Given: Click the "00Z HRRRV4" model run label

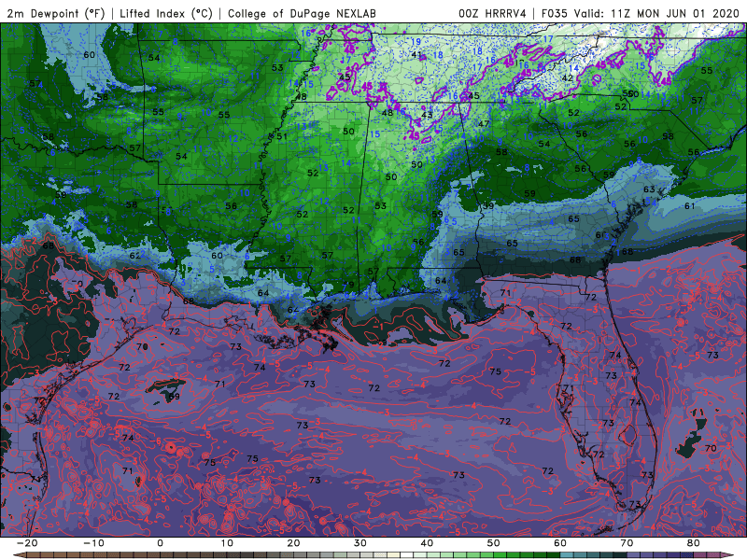Looking at the screenshot, I should point(492,13).
